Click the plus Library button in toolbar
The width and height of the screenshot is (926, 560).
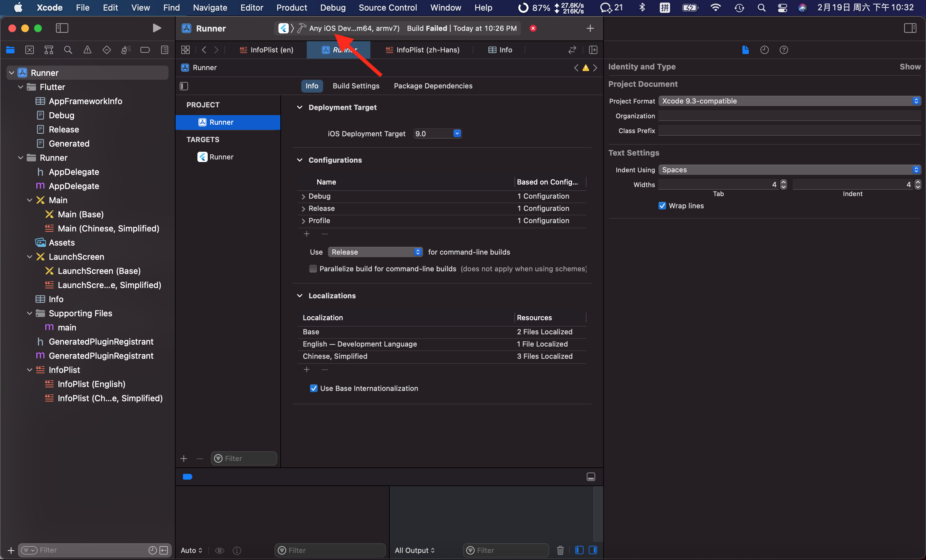(x=590, y=28)
